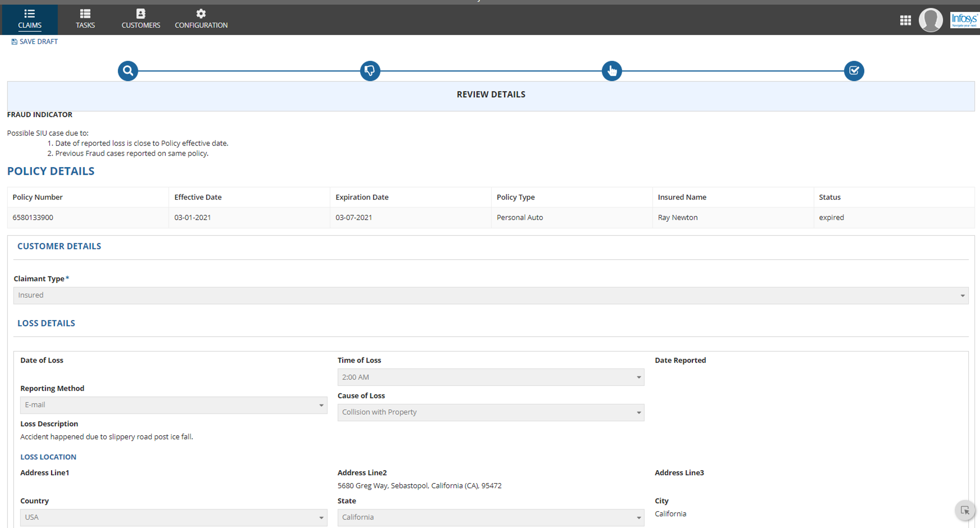Click the Review Details header bar
The height and width of the screenshot is (528, 980).
pyautogui.click(x=491, y=96)
